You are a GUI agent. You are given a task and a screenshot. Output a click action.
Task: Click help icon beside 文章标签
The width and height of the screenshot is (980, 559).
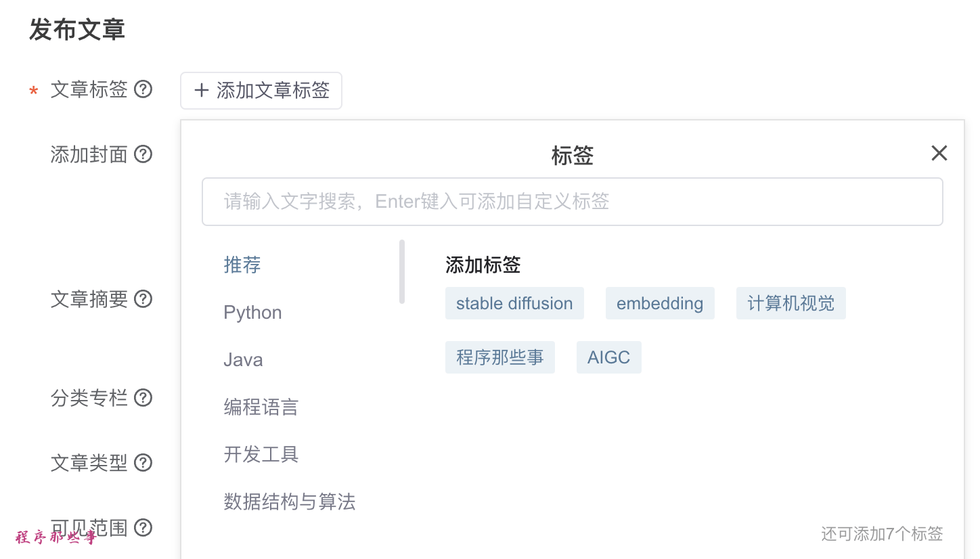[x=143, y=89]
